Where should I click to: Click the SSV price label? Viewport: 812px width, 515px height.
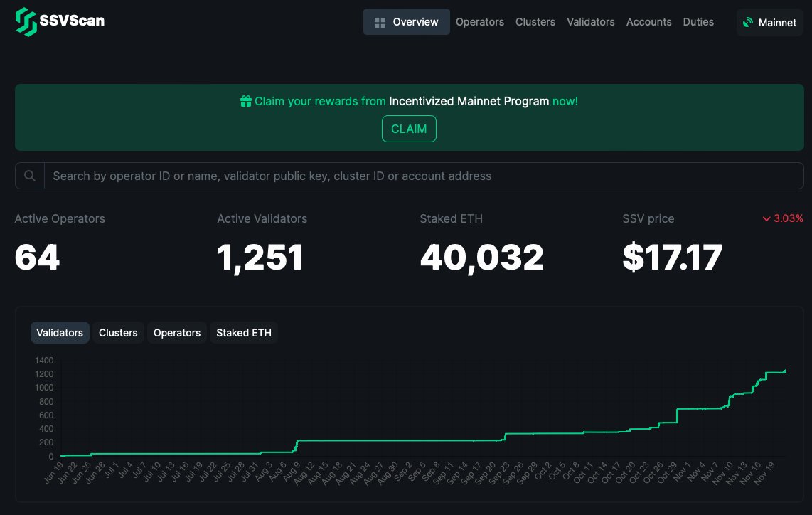[648, 218]
